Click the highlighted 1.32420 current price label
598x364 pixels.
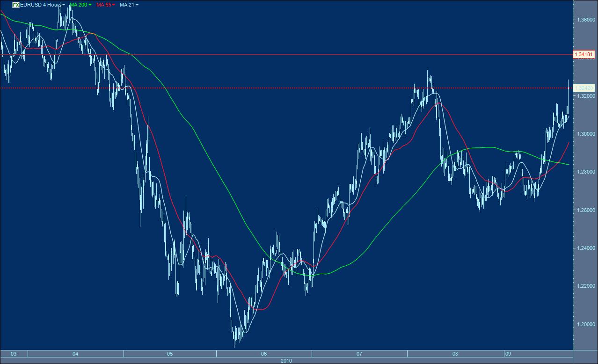(584, 87)
